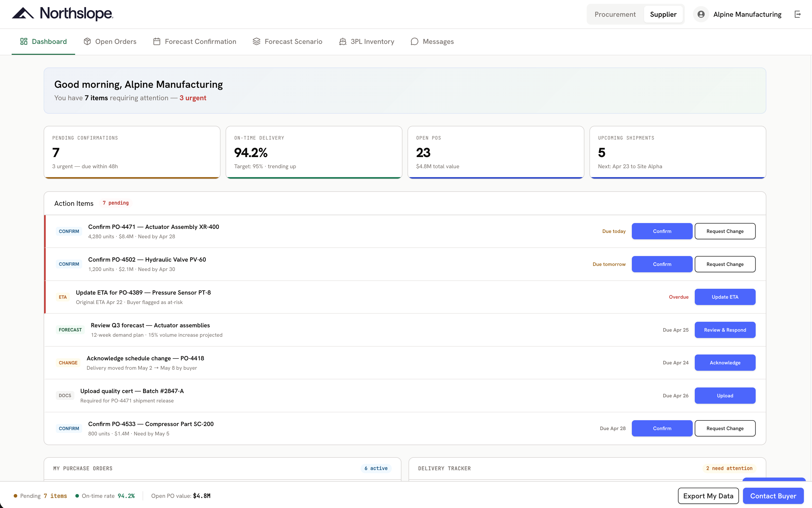The image size is (812, 508).
Task: Open the Forecast Scenario tab
Action: point(287,41)
